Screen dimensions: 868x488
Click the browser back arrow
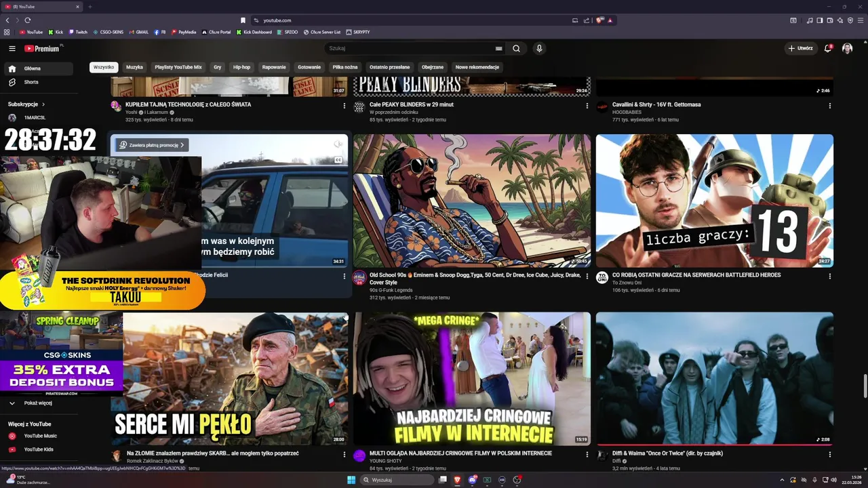click(x=7, y=20)
